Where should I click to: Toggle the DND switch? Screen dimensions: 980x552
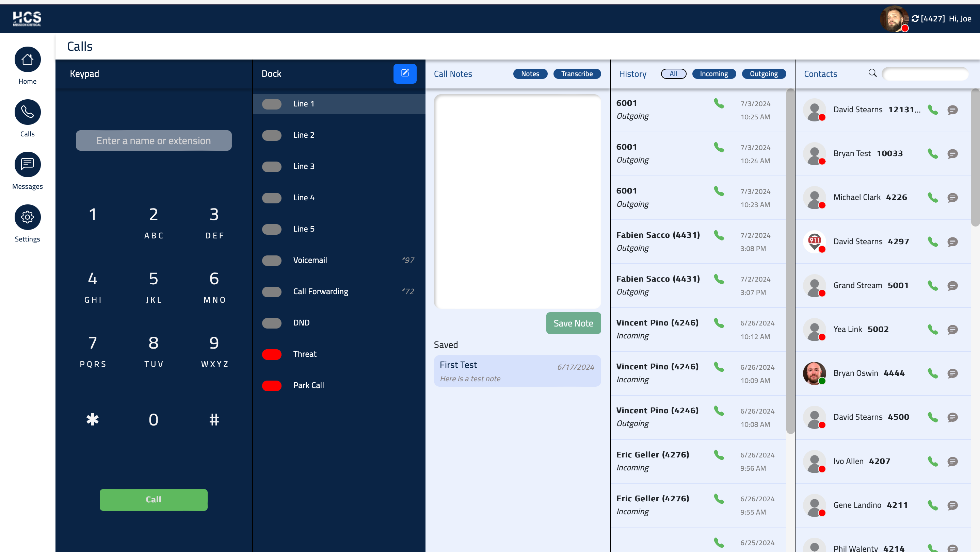point(272,323)
